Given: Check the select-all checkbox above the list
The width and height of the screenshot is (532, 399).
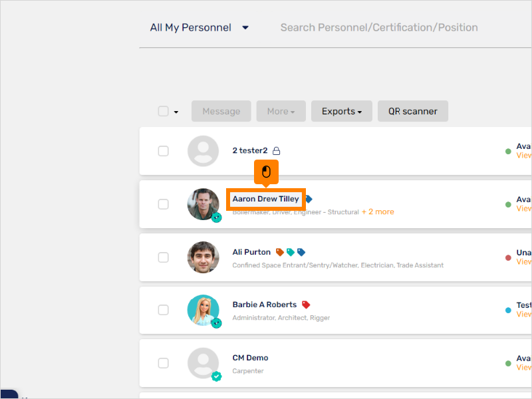Looking at the screenshot, I should (x=163, y=111).
